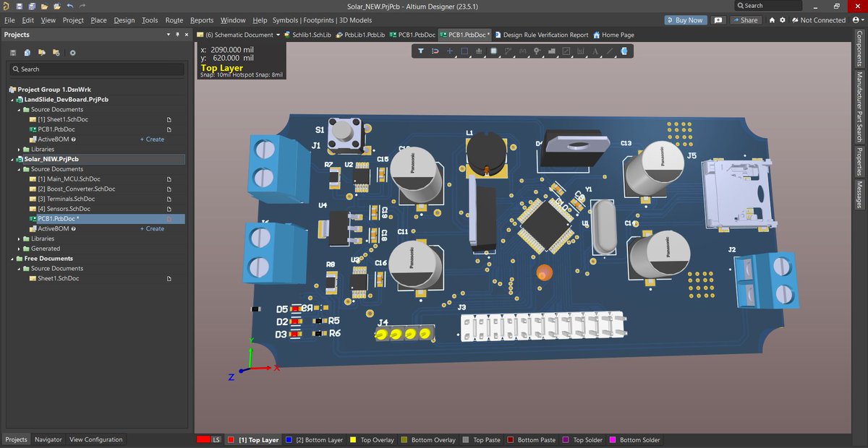The height and width of the screenshot is (448, 868).
Task: Choose the rectangle selection tool
Action: [464, 51]
